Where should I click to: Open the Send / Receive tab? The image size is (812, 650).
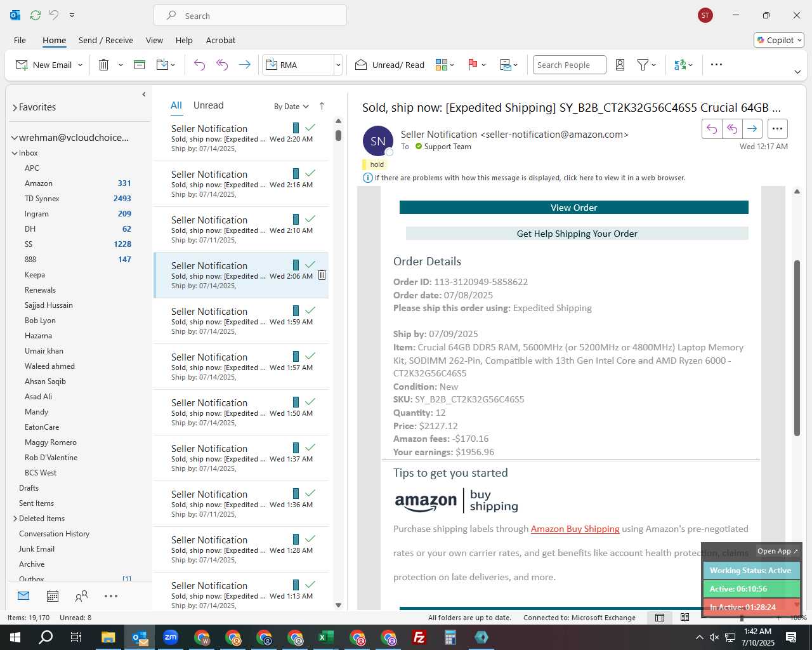106,40
